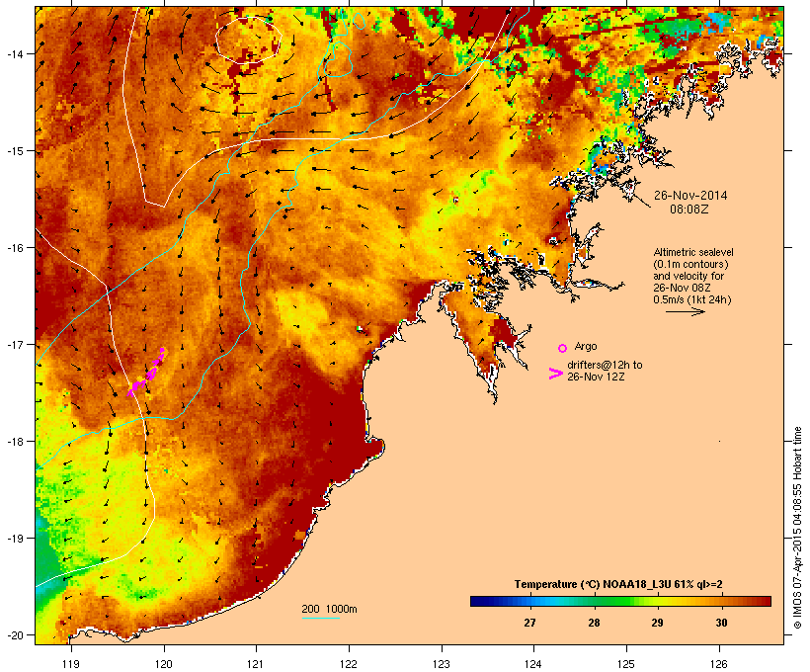Click longitude label 121
Viewport: 810px width, 672px height.
256,664
